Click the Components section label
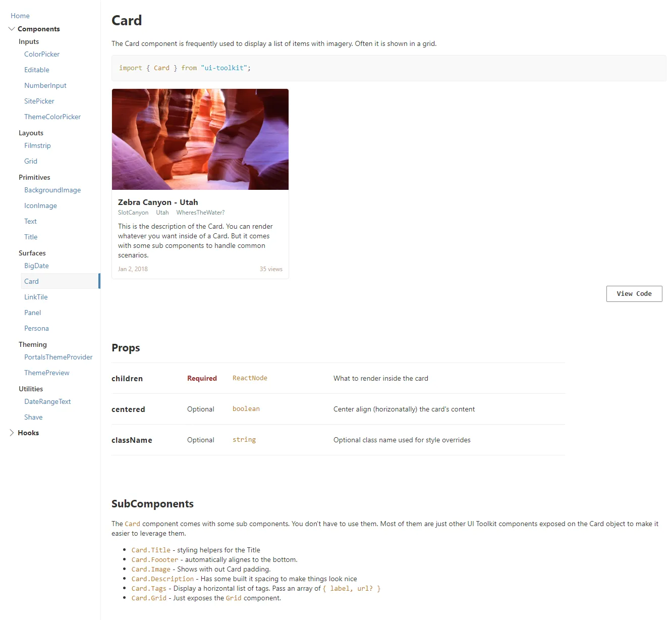Viewport: 672px width, 620px height. pyautogui.click(x=39, y=29)
